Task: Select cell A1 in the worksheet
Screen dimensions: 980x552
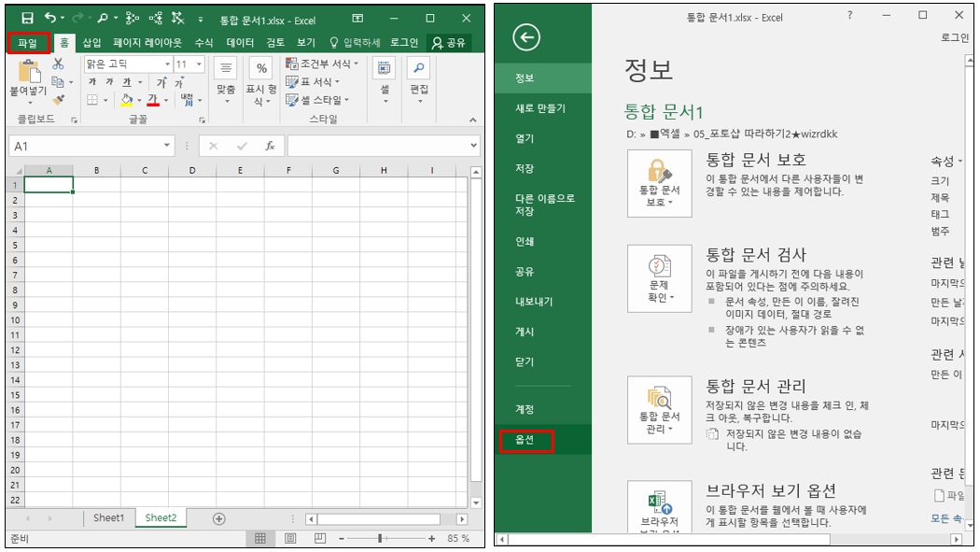Action: (x=49, y=184)
